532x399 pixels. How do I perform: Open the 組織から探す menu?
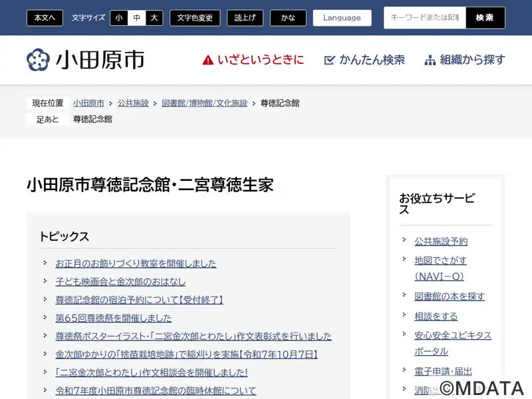coord(471,60)
